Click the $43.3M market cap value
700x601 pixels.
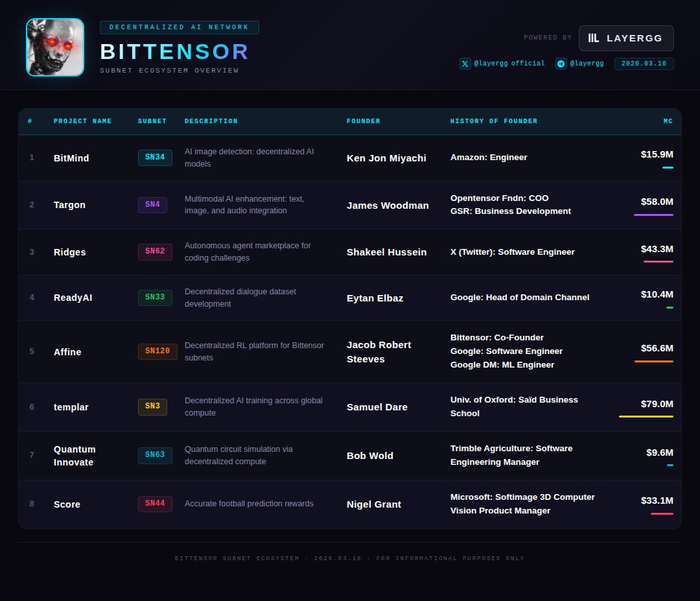coord(657,249)
